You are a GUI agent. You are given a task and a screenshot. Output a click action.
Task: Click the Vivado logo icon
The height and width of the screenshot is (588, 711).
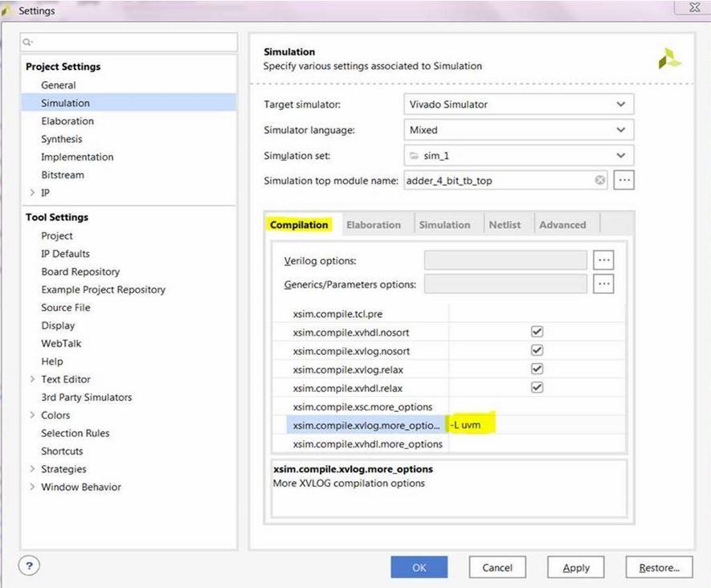(x=669, y=59)
